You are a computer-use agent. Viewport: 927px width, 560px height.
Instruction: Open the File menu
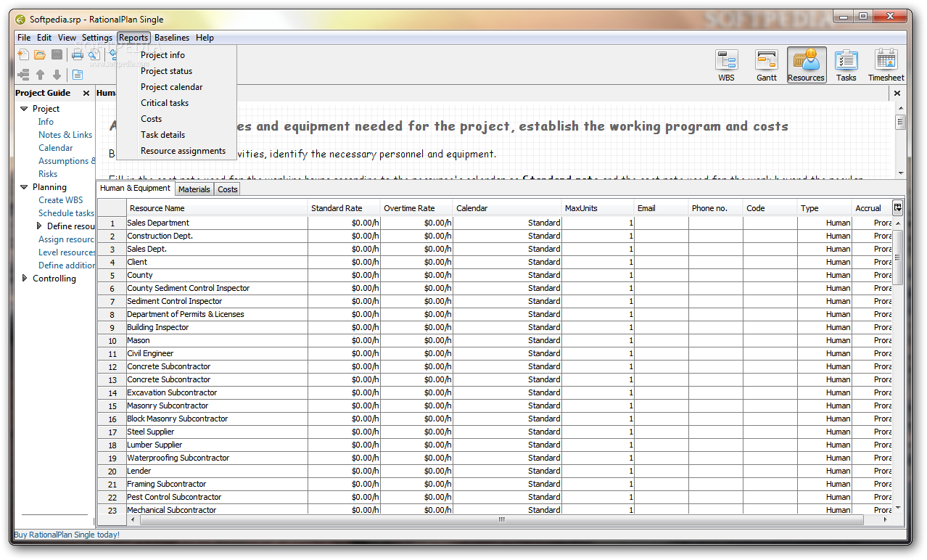tap(24, 38)
